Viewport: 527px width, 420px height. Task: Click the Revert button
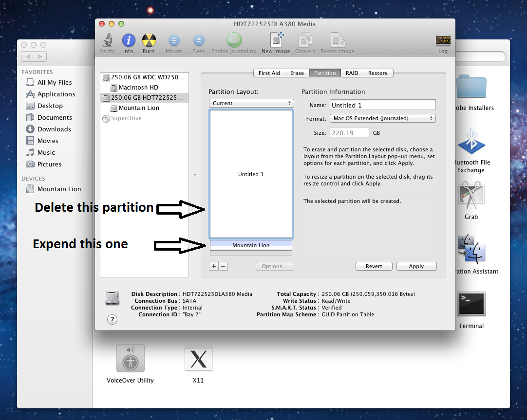point(374,266)
